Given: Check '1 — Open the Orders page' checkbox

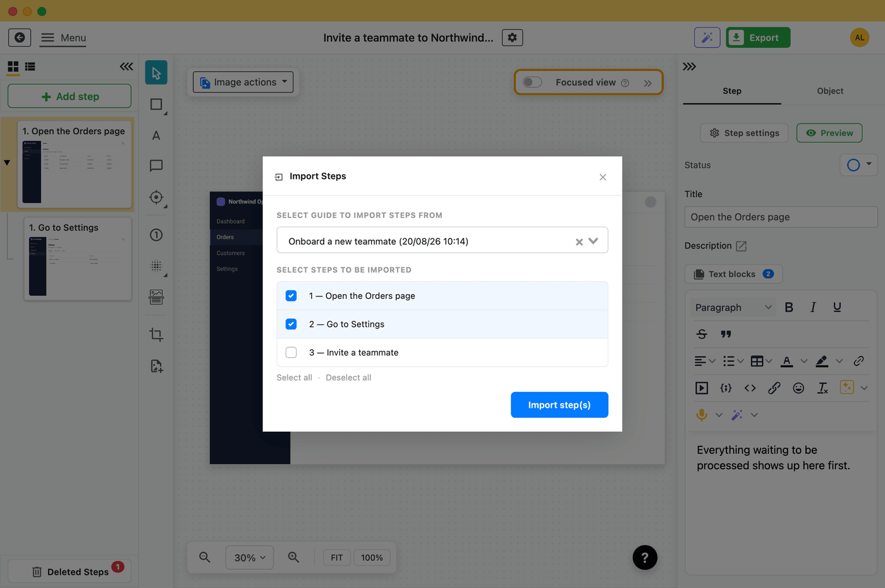Looking at the screenshot, I should coord(291,296).
